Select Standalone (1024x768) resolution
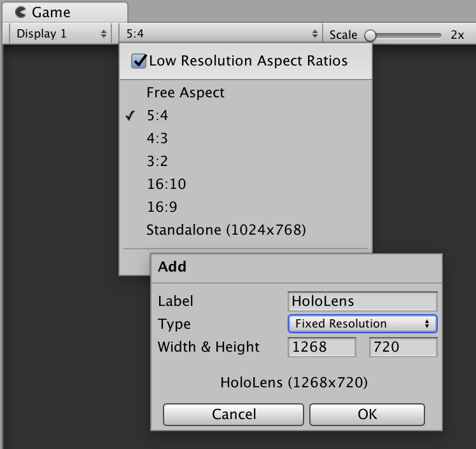Viewport: 476px width, 449px height. (226, 230)
